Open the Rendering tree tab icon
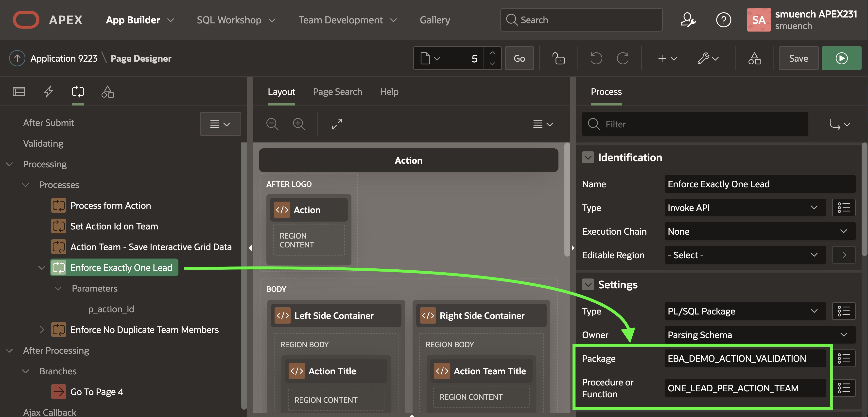 18,92
